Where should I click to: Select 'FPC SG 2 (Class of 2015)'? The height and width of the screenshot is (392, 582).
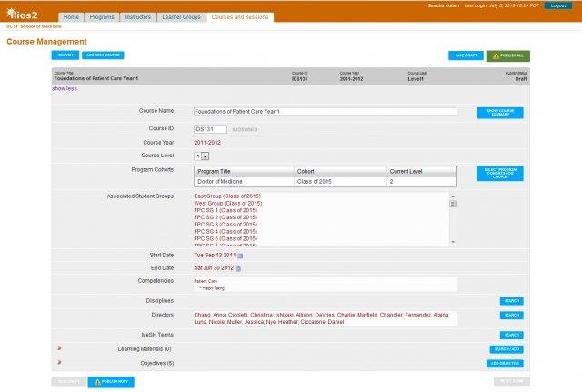click(x=226, y=217)
